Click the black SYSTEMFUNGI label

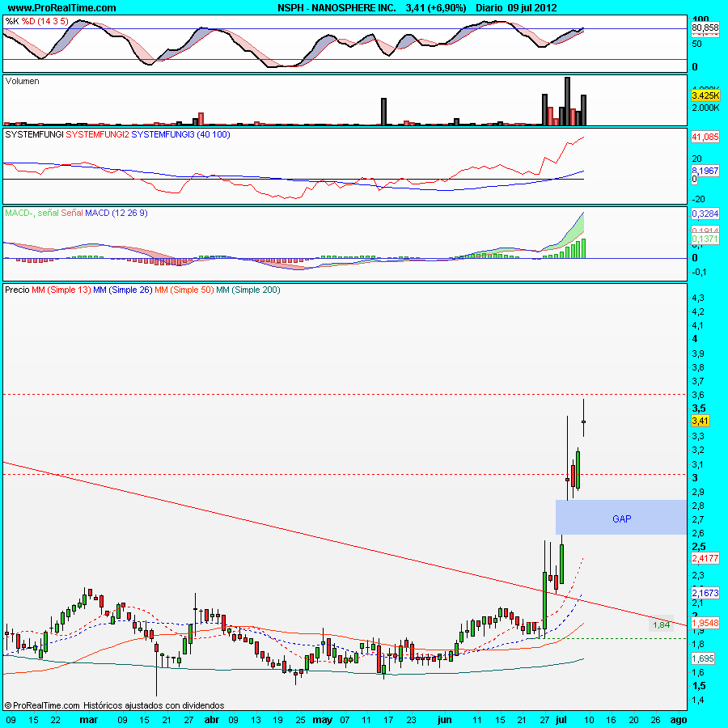34,134
